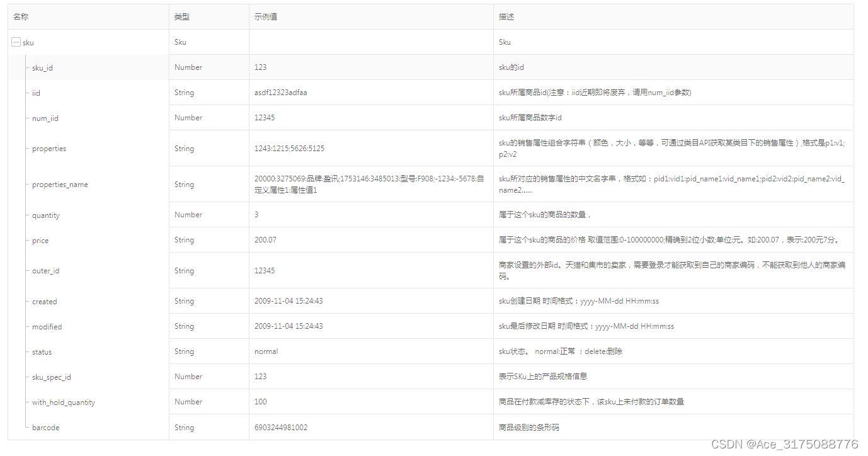Select the quantity parameter row
The width and height of the screenshot is (868, 456).
click(45, 215)
